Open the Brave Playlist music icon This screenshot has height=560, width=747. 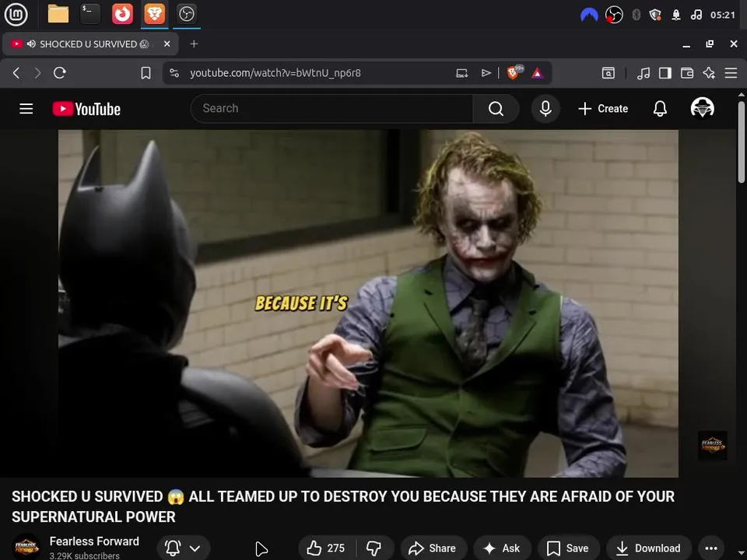644,73
